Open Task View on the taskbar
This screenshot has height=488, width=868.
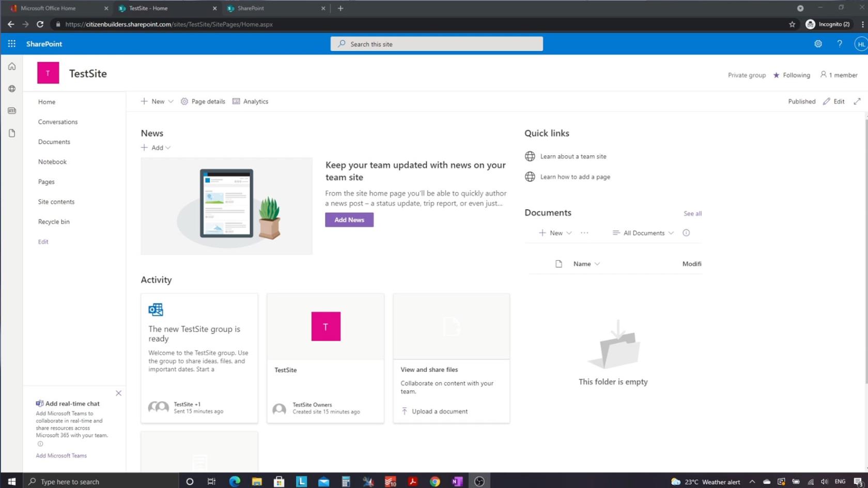pos(211,481)
